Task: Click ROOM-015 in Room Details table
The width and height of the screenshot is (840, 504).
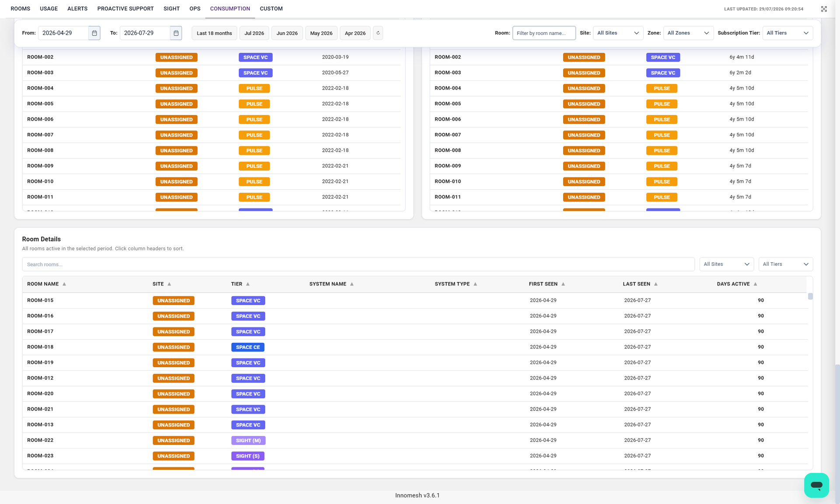Action: (x=40, y=300)
